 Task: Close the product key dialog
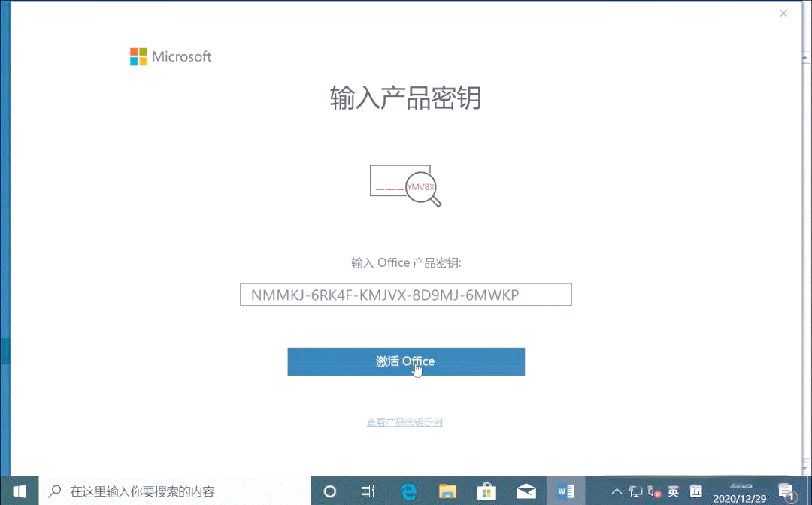pos(783,14)
